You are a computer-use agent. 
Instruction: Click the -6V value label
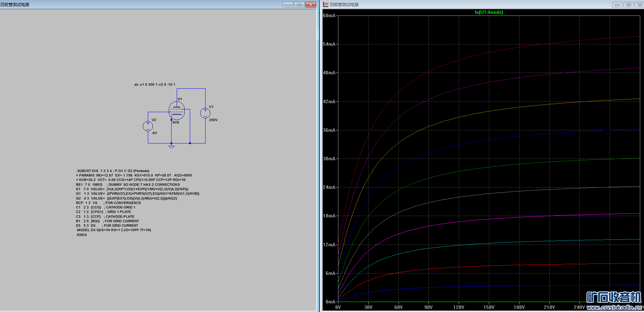(154, 133)
